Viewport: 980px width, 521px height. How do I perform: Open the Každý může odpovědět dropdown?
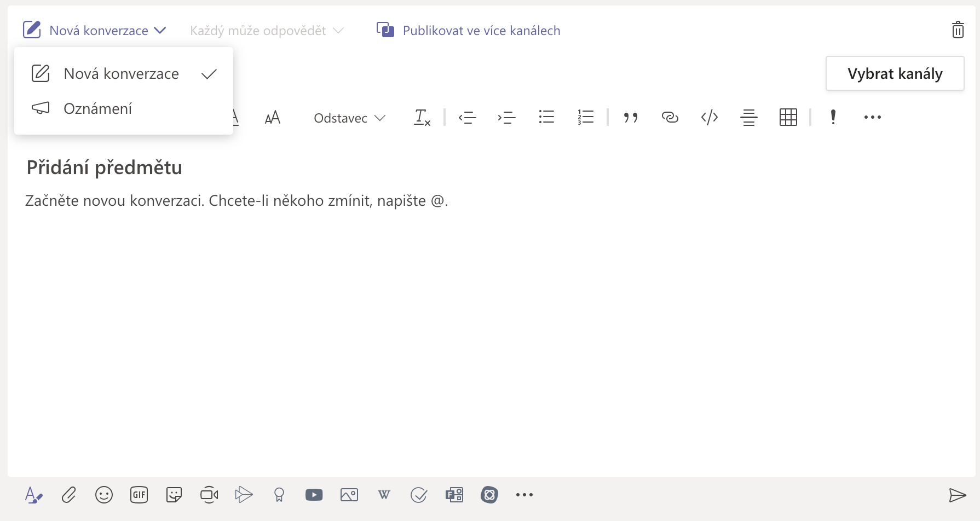point(267,31)
